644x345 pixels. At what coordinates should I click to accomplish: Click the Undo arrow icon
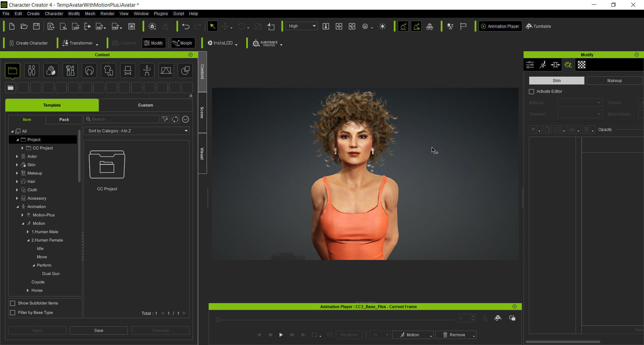[x=186, y=26]
